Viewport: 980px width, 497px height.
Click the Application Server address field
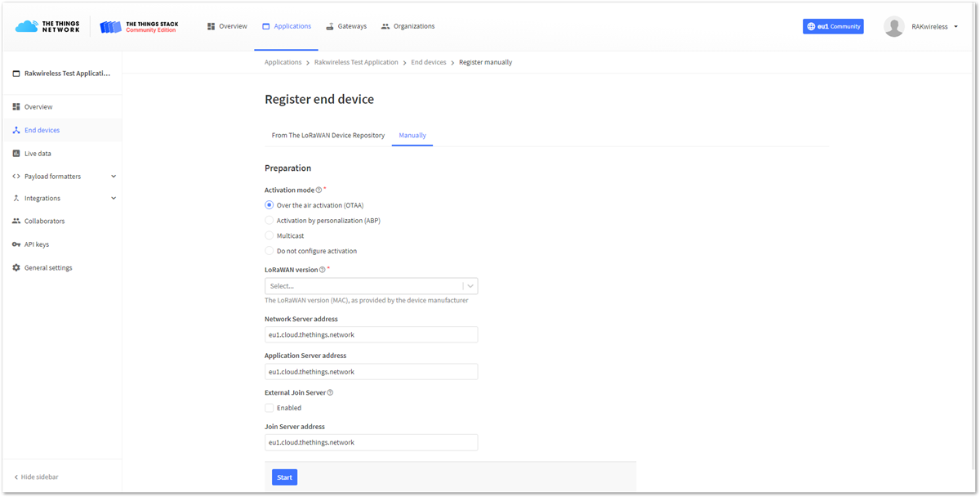click(371, 372)
